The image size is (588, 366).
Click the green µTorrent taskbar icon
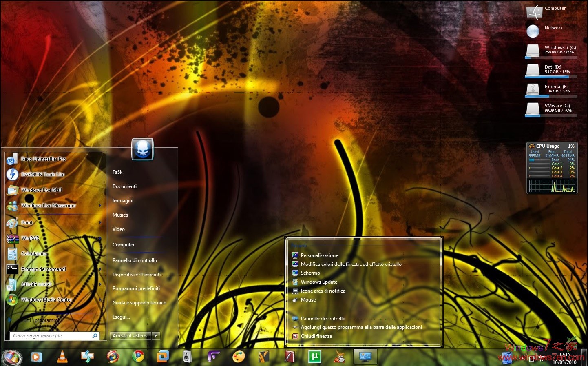coord(314,357)
